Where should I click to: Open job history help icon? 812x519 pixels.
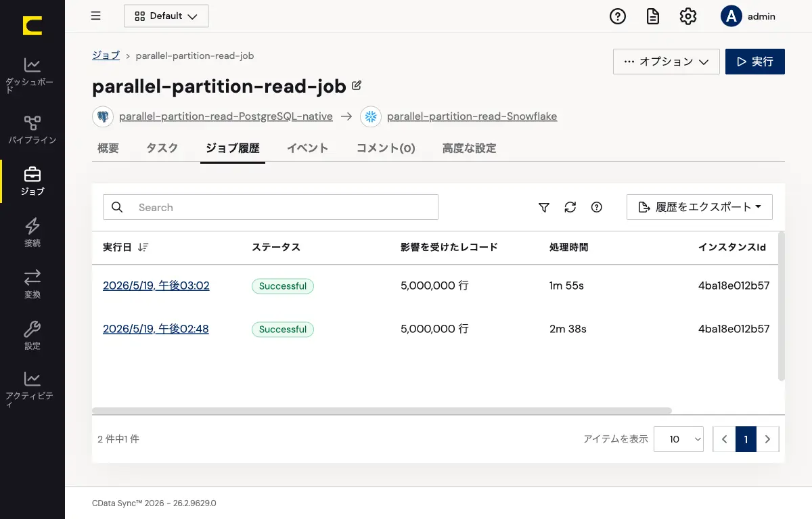tap(597, 208)
